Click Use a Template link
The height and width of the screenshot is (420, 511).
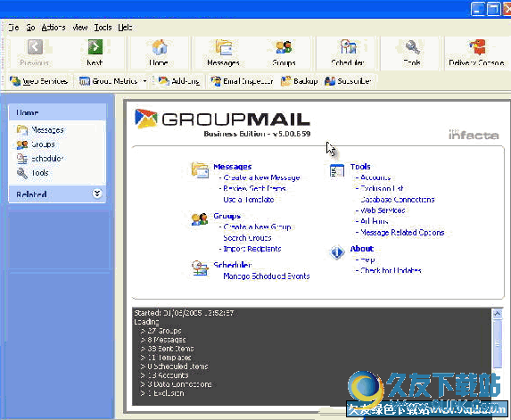point(249,200)
